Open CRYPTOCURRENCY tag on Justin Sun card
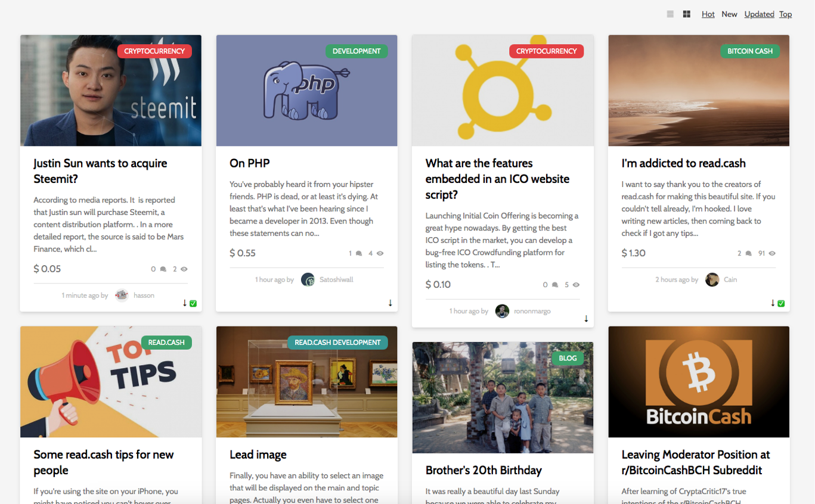Viewport: 815px width, 504px height. [x=154, y=51]
